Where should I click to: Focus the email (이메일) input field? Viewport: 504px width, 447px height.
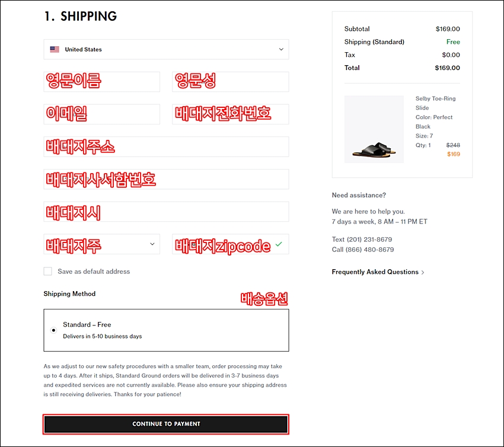(101, 114)
